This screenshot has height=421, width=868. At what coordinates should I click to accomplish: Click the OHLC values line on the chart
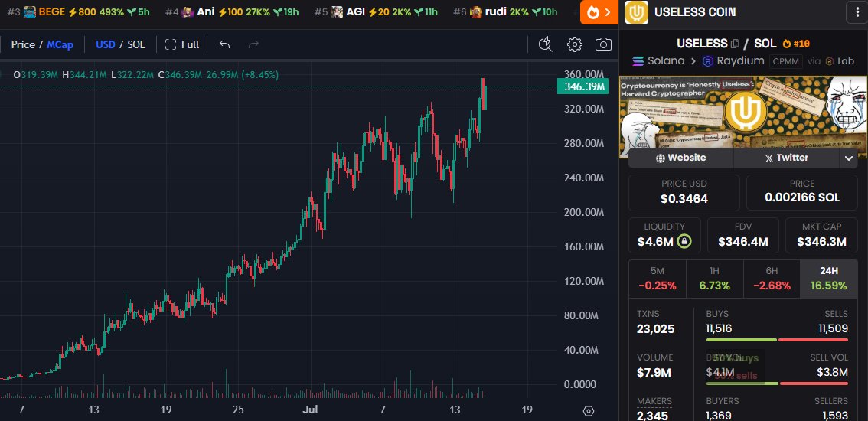point(146,74)
